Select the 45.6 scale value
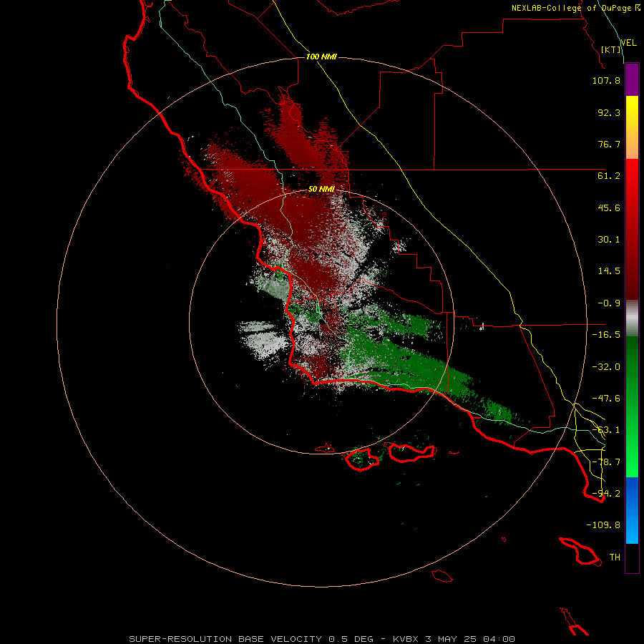This screenshot has height=644, width=644. pyautogui.click(x=609, y=208)
